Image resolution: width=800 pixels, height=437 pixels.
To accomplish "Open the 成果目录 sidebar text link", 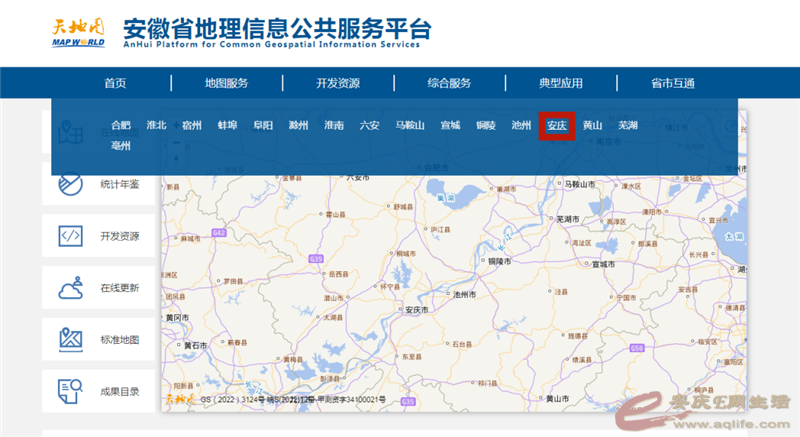I will pyautogui.click(x=119, y=392).
